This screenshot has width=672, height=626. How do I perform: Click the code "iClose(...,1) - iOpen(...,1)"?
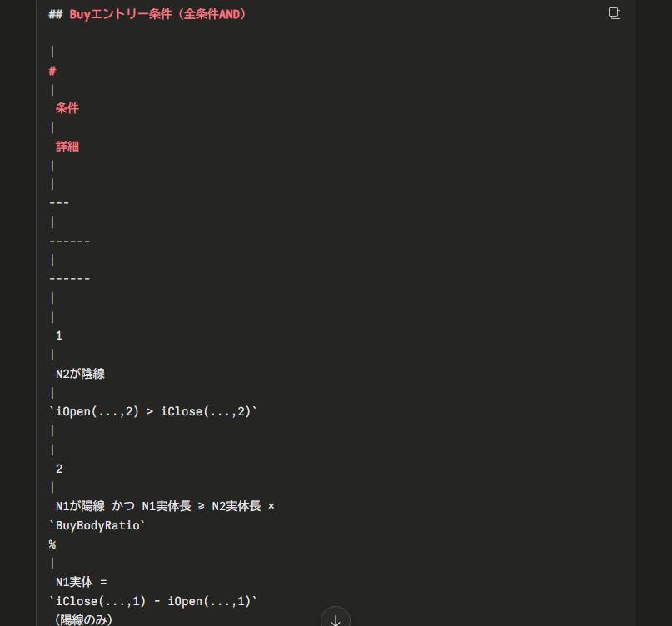point(153,601)
